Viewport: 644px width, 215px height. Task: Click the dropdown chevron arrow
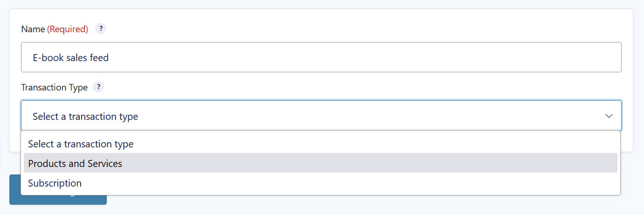tap(609, 116)
